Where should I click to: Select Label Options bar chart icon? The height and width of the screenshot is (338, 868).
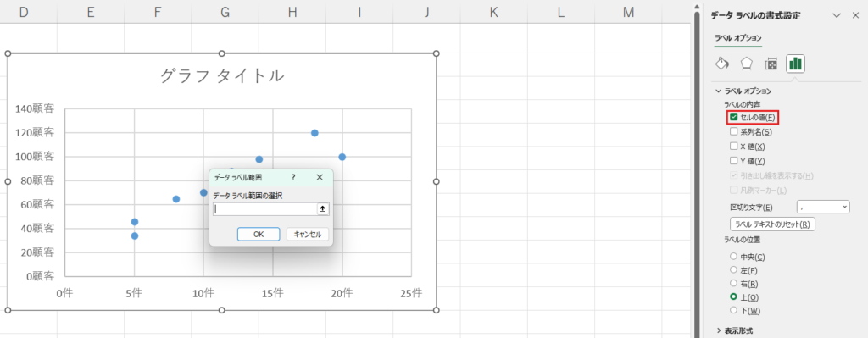[795, 64]
